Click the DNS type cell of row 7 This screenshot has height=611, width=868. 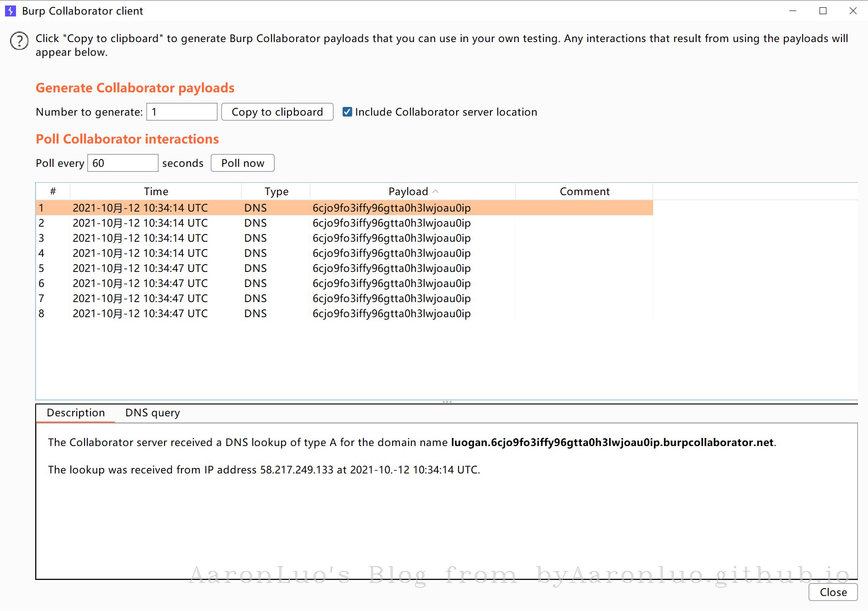(x=276, y=298)
